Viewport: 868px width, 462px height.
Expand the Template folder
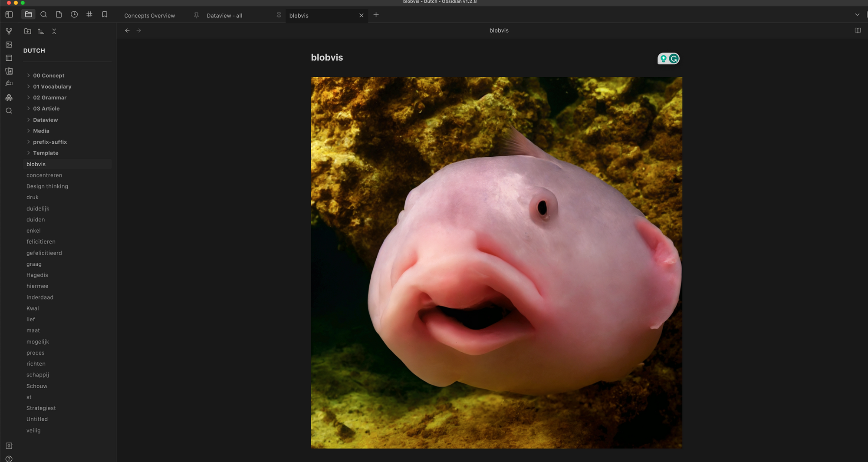coord(46,153)
